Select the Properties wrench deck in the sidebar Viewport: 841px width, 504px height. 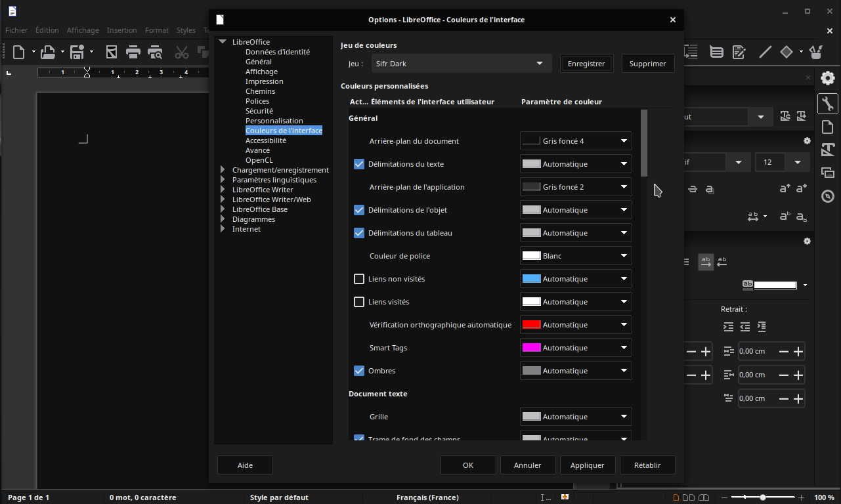coord(828,104)
